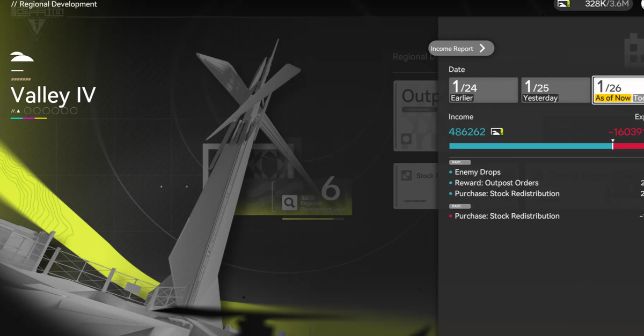
Task: Click the 328K/3.6M currency balance
Action: tap(607, 4)
